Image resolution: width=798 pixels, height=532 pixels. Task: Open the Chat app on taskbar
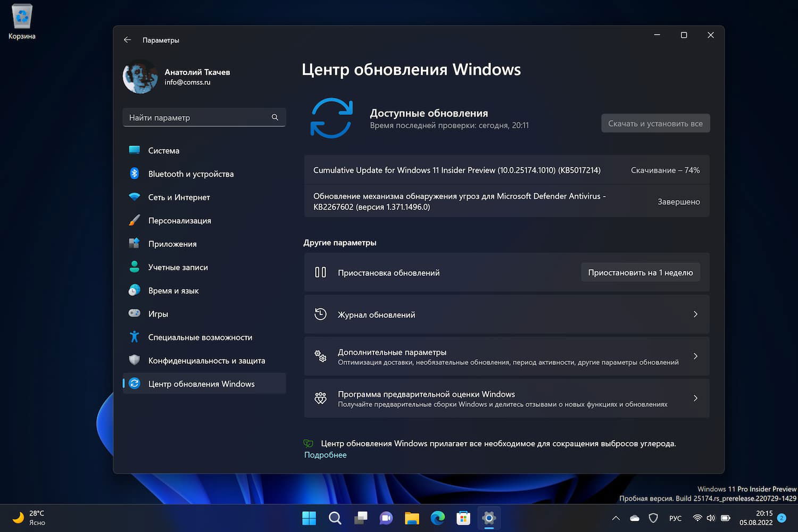(x=386, y=518)
